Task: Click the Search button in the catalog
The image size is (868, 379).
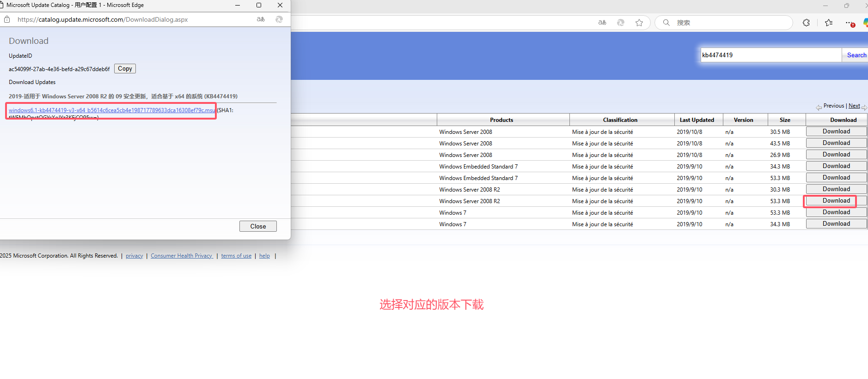Action: coord(856,55)
